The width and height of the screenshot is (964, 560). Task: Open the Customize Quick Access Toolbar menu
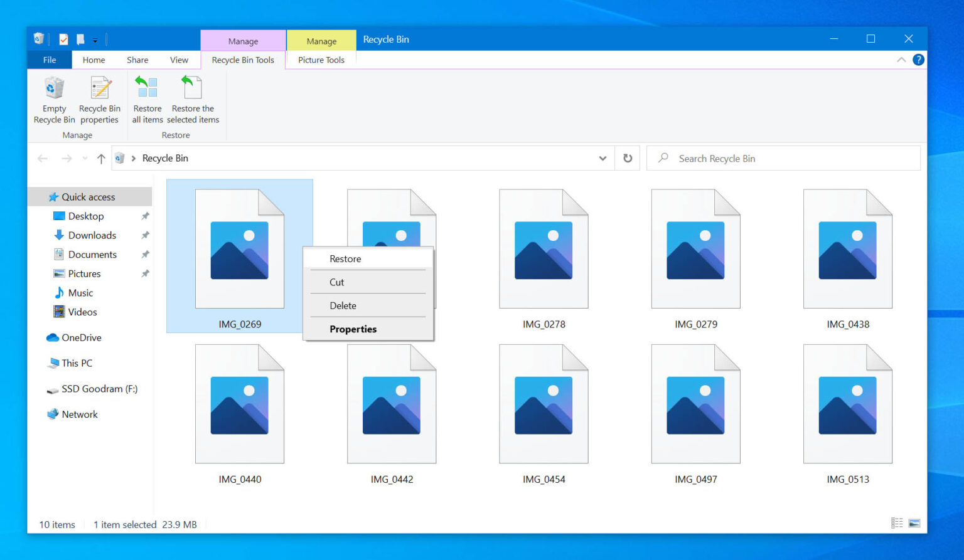click(x=95, y=39)
